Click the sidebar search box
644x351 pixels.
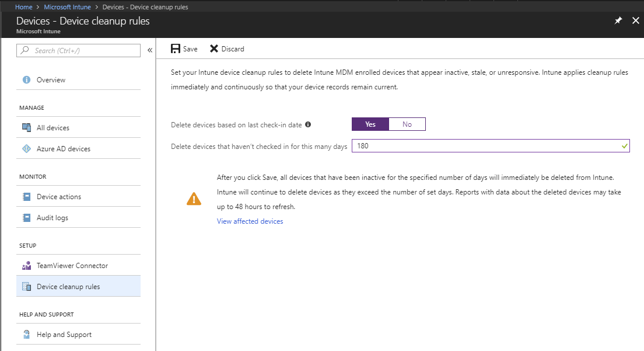pyautogui.click(x=82, y=51)
